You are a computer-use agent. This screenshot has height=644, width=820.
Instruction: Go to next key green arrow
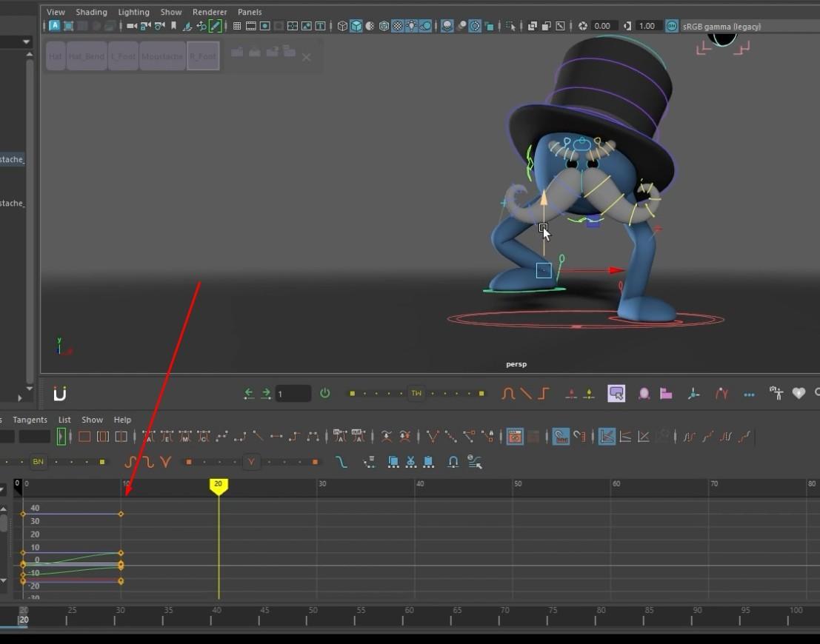tap(266, 393)
